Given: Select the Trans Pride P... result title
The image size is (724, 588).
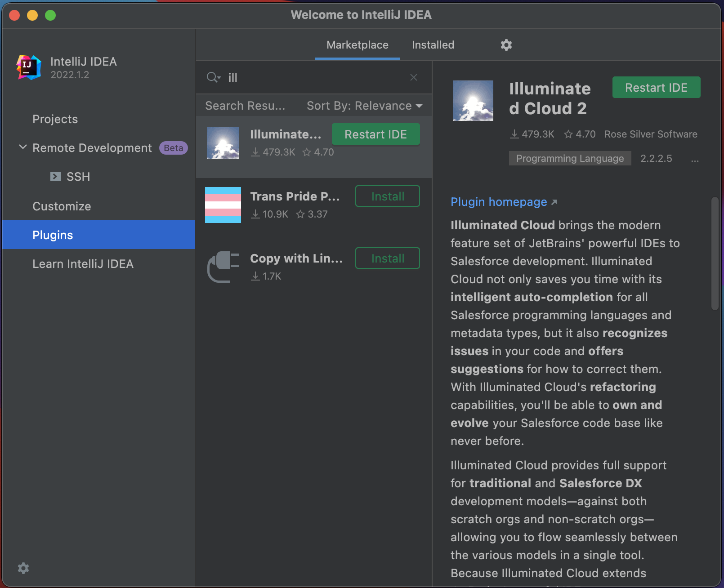Looking at the screenshot, I should [x=295, y=196].
